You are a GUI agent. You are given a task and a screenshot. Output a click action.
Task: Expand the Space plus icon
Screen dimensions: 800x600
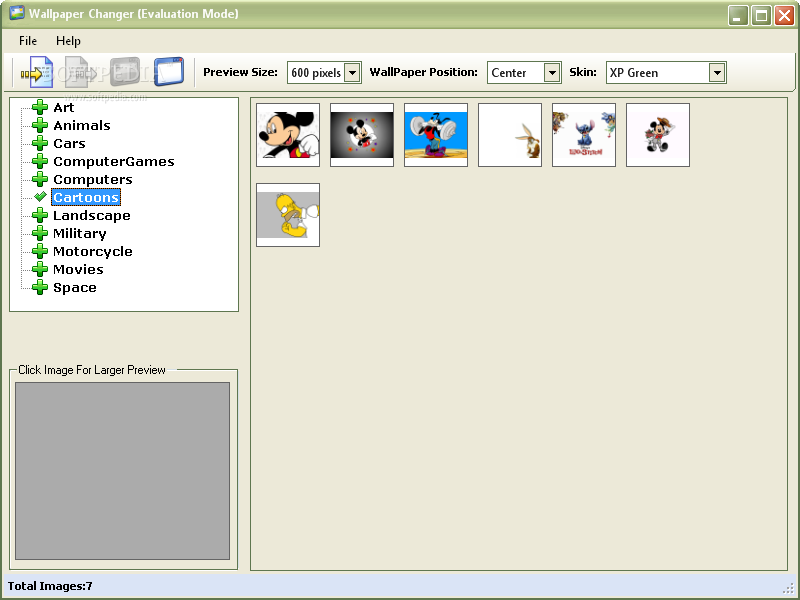[40, 287]
